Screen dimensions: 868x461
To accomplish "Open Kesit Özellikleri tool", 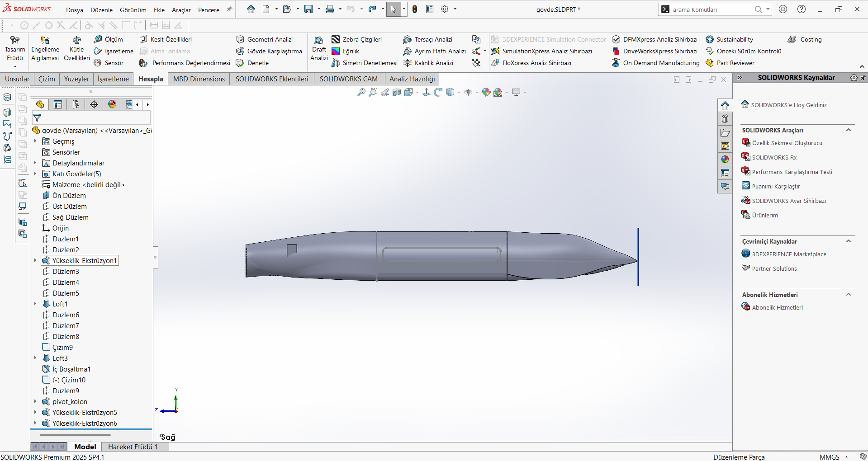I will pyautogui.click(x=166, y=39).
